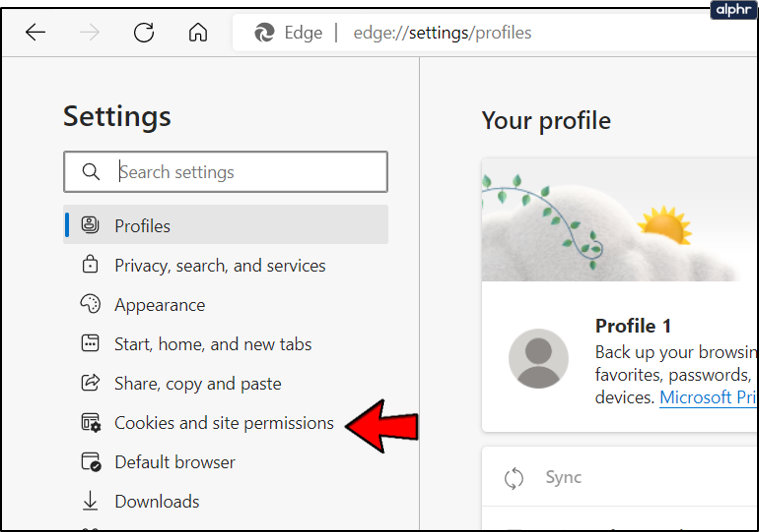
Task: Click the Cookies and site permissions icon
Action: click(x=90, y=423)
